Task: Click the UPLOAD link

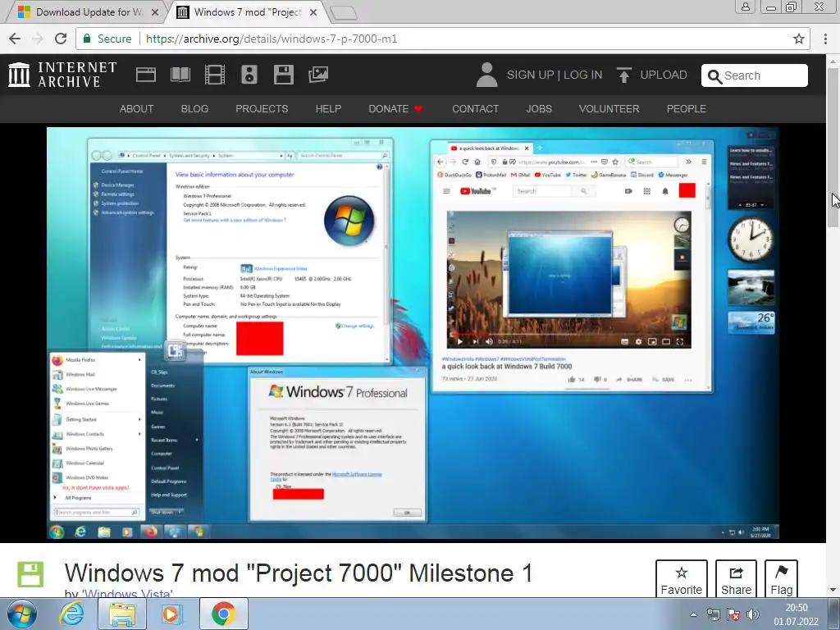Action: click(x=664, y=75)
